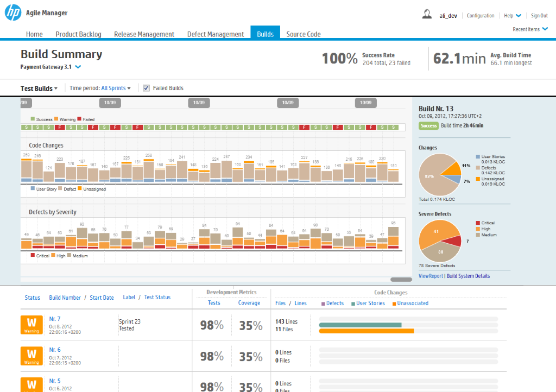The height and width of the screenshot is (392, 556).
Task: Click the Warning status icon for build Nr. 7
Action: point(31,325)
